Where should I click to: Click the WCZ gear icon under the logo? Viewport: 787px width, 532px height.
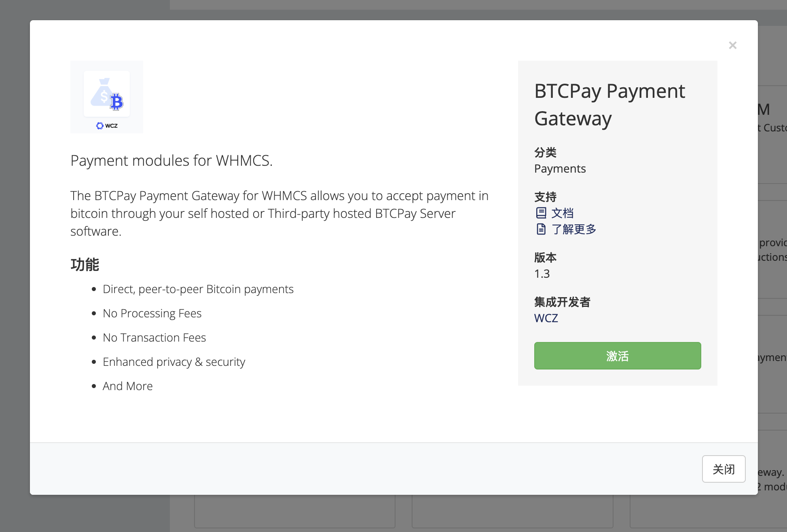click(x=100, y=126)
